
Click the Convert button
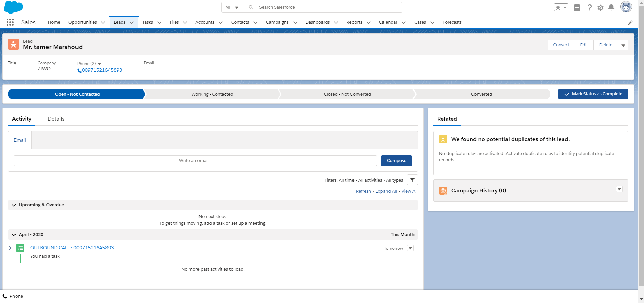pyautogui.click(x=561, y=45)
